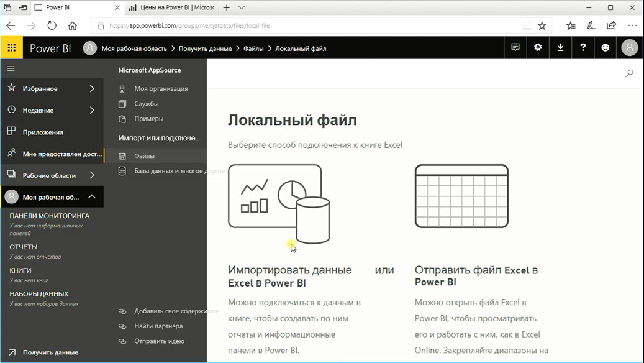The height and width of the screenshot is (363, 644).
Task: Select the НАБОРЫ ДАННЫХ heading
Action: (39, 294)
